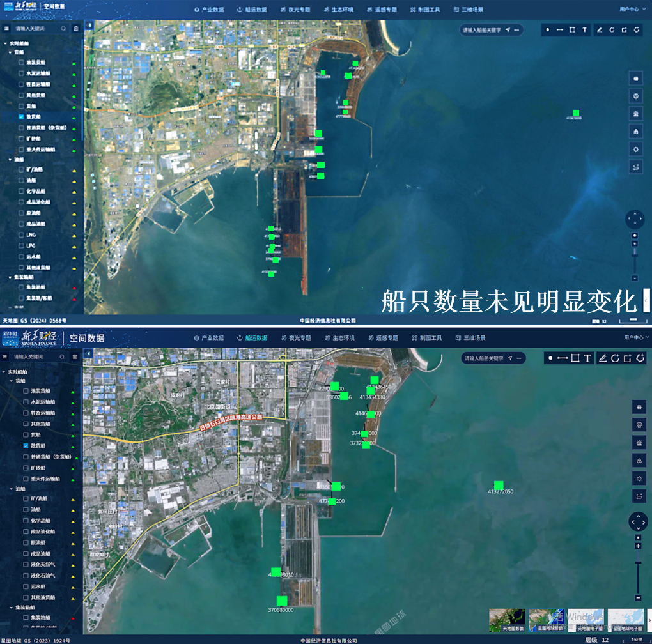Check the 液化天然气 checkbox
Viewport: 652px width, 644px height.
(26, 564)
